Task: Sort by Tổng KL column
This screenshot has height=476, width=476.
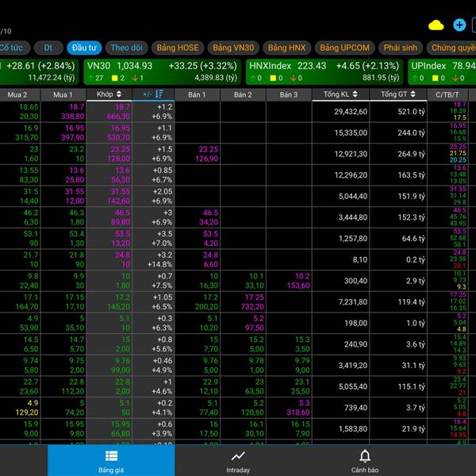Action: point(340,94)
